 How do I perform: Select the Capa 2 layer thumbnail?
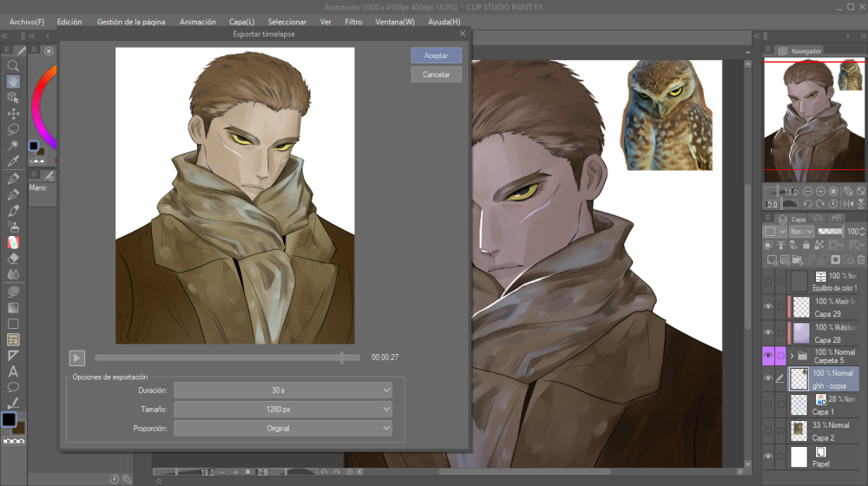click(799, 430)
